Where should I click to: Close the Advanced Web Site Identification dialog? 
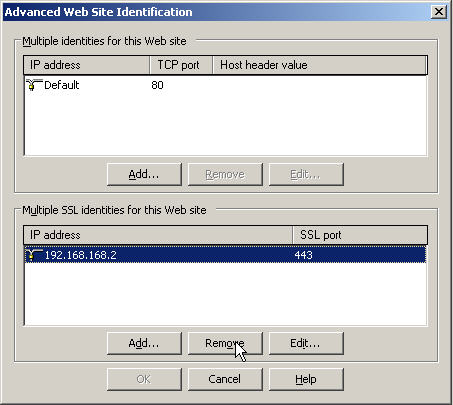pos(439,12)
